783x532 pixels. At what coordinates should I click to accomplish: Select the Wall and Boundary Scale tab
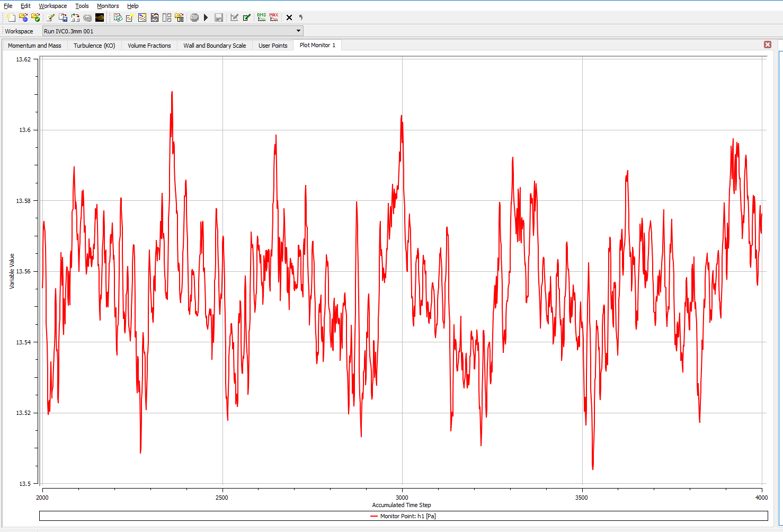click(215, 46)
